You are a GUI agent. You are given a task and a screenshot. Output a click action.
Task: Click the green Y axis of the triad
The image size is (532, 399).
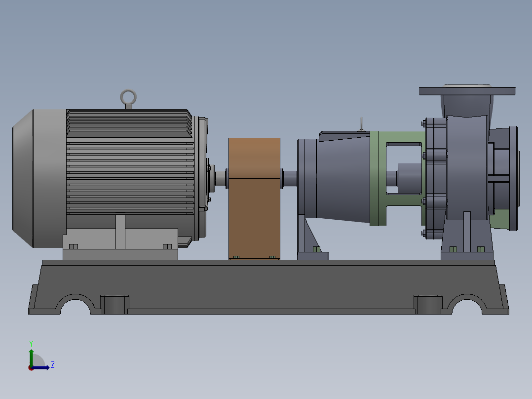click(31, 358)
